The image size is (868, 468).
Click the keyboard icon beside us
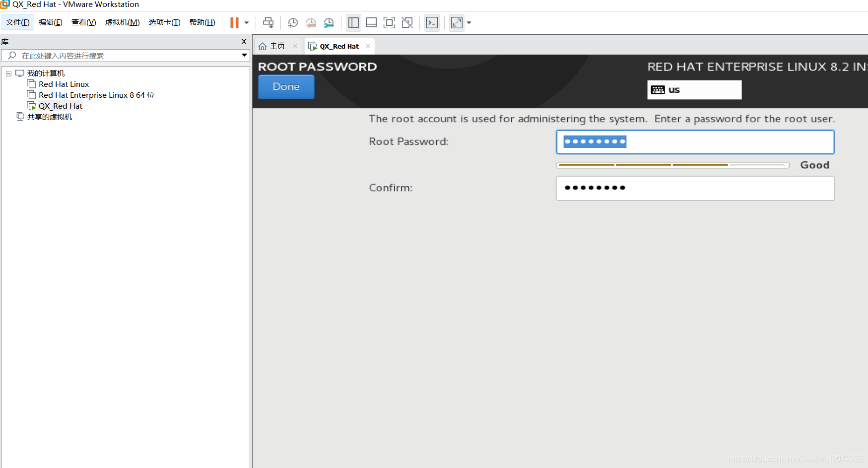point(658,90)
